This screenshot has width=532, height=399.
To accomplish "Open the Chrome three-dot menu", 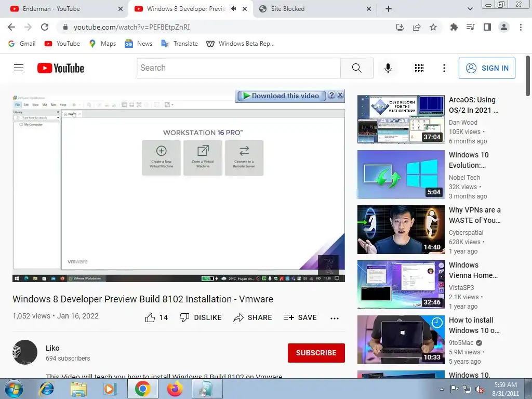I will point(521,27).
